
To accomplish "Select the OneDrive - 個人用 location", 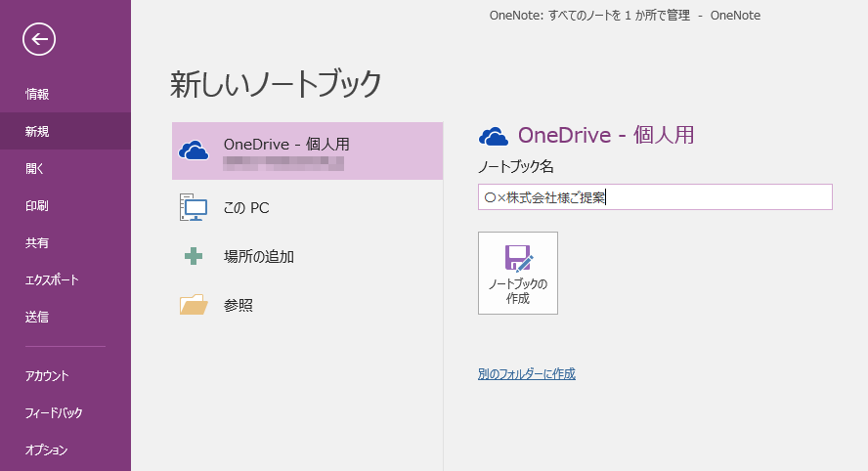I will [307, 151].
